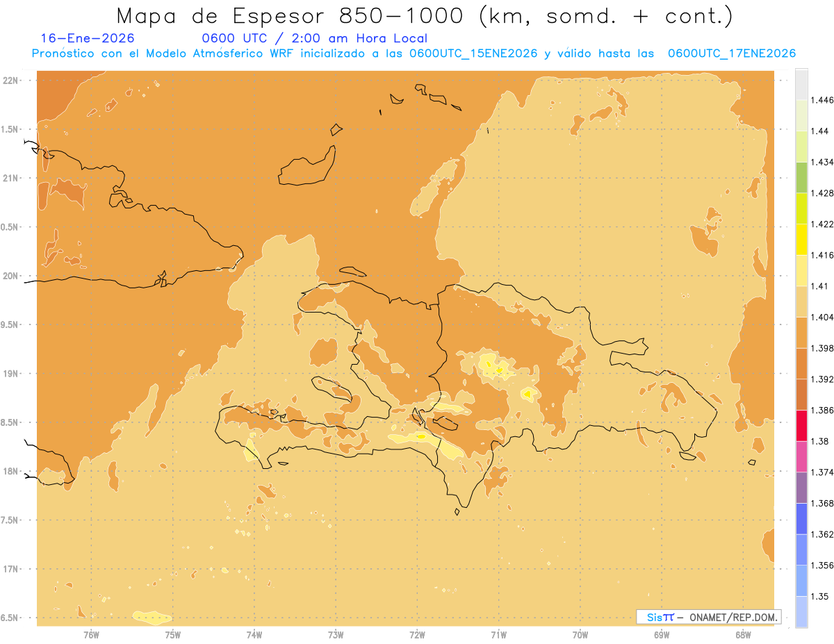Viewport: 834px width, 644px height.
Task: Click the latitude label "17N"
Action: tap(11, 569)
